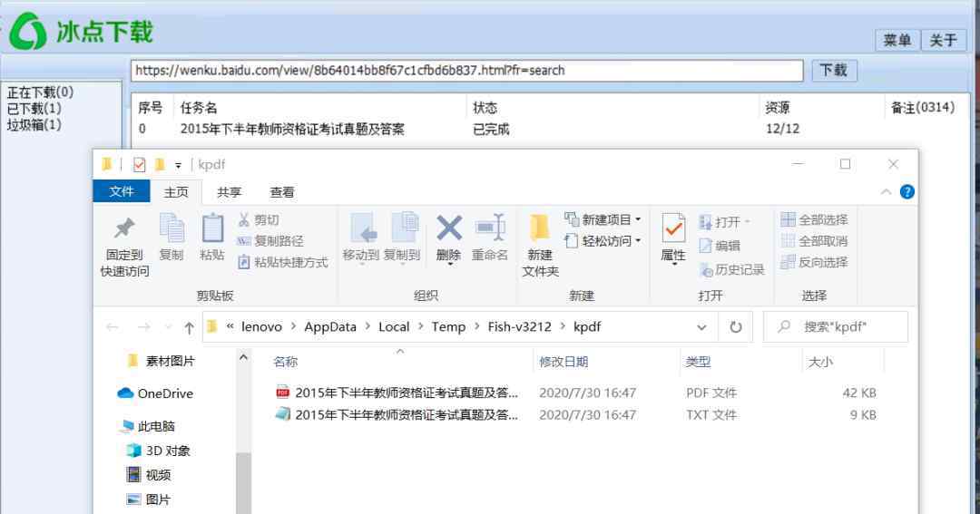Click the forward navigation arrow
The height and width of the screenshot is (514, 980).
click(x=143, y=326)
